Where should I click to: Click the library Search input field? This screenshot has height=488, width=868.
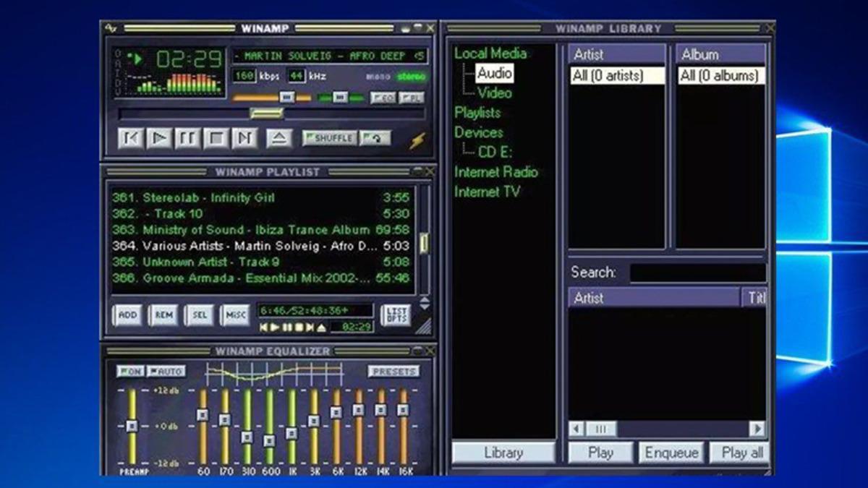point(697,273)
